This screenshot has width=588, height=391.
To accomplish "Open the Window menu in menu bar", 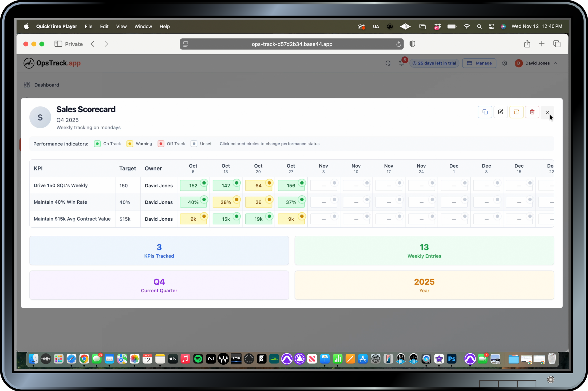I will tap(143, 26).
